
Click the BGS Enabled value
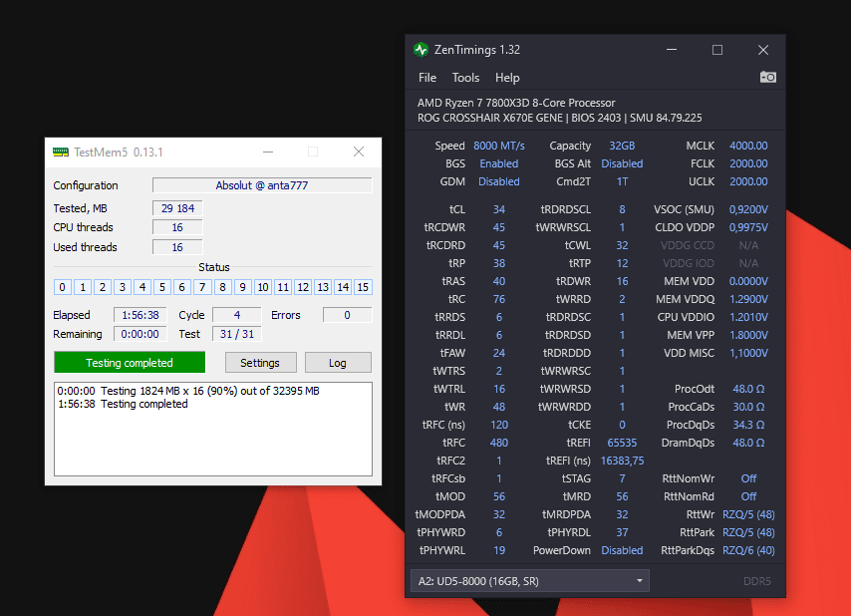[x=499, y=163]
